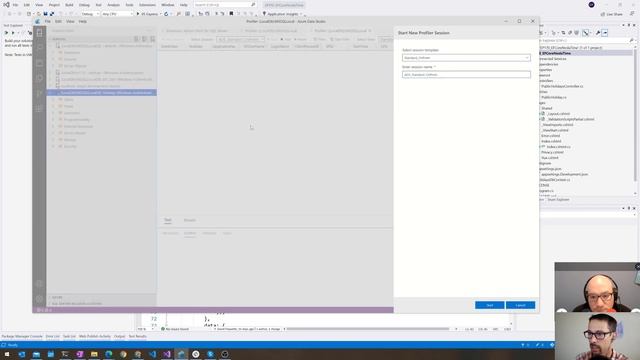Click Cancel button in profiler dialog

pyautogui.click(x=520, y=305)
